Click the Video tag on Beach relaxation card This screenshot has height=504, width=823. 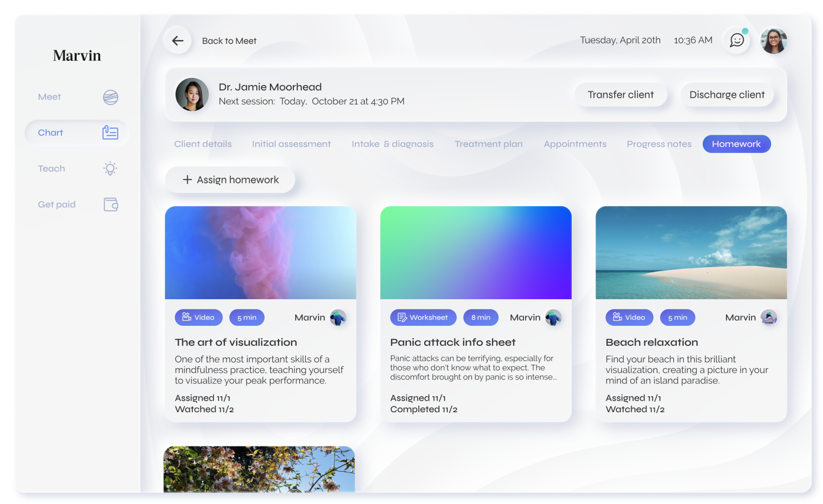pyautogui.click(x=629, y=317)
